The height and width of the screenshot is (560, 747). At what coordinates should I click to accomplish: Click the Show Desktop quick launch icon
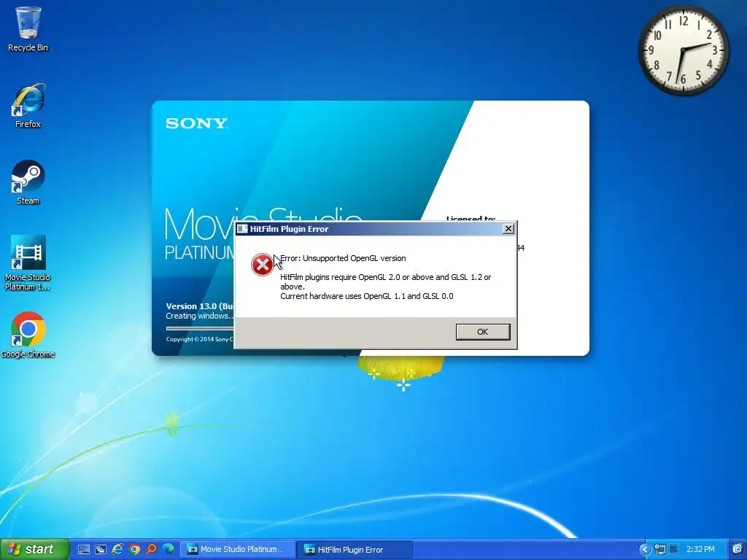[x=84, y=550]
